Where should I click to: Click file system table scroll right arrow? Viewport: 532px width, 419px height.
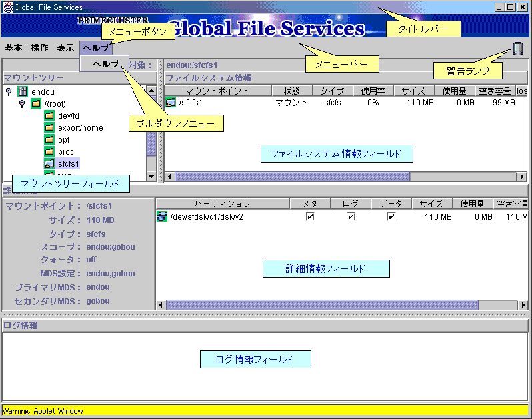click(x=522, y=177)
